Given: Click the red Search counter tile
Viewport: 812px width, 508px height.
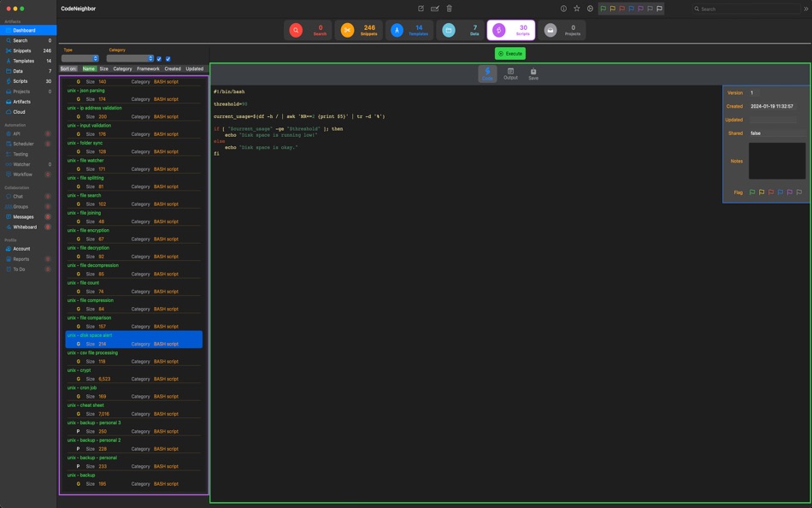Looking at the screenshot, I should [x=308, y=31].
